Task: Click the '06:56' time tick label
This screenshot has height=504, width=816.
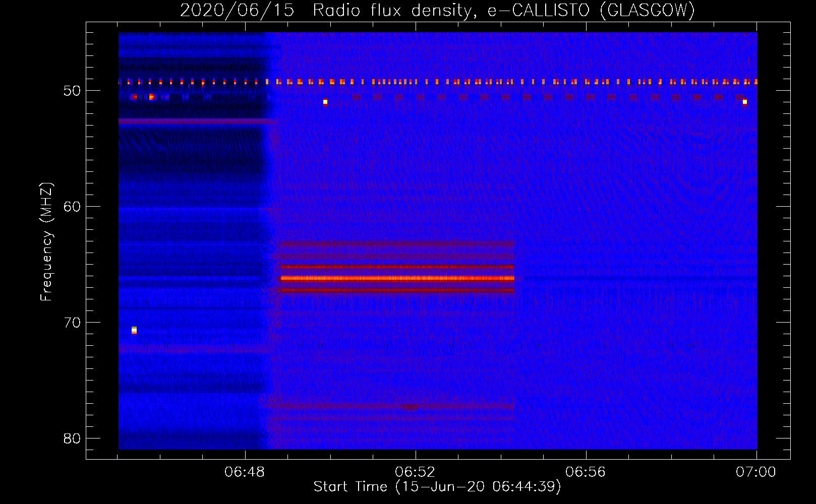Action: coord(586,472)
